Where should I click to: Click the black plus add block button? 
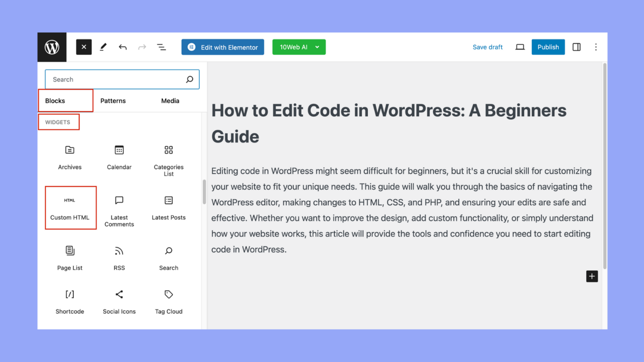[592, 276]
